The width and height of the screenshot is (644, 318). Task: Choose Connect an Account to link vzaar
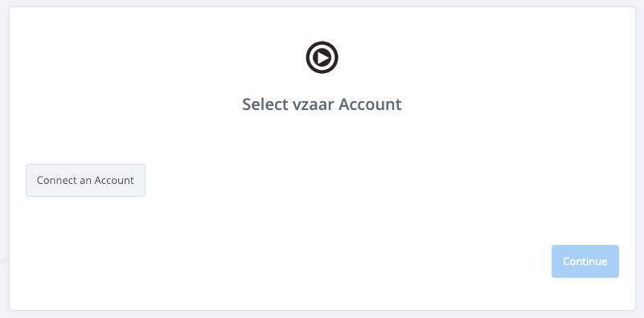[85, 180]
